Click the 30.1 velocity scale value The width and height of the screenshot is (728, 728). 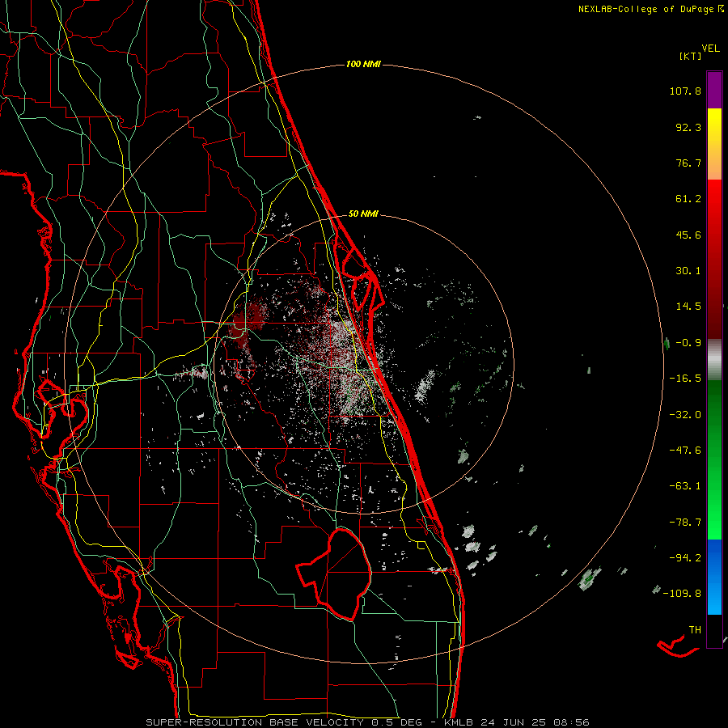coord(688,271)
